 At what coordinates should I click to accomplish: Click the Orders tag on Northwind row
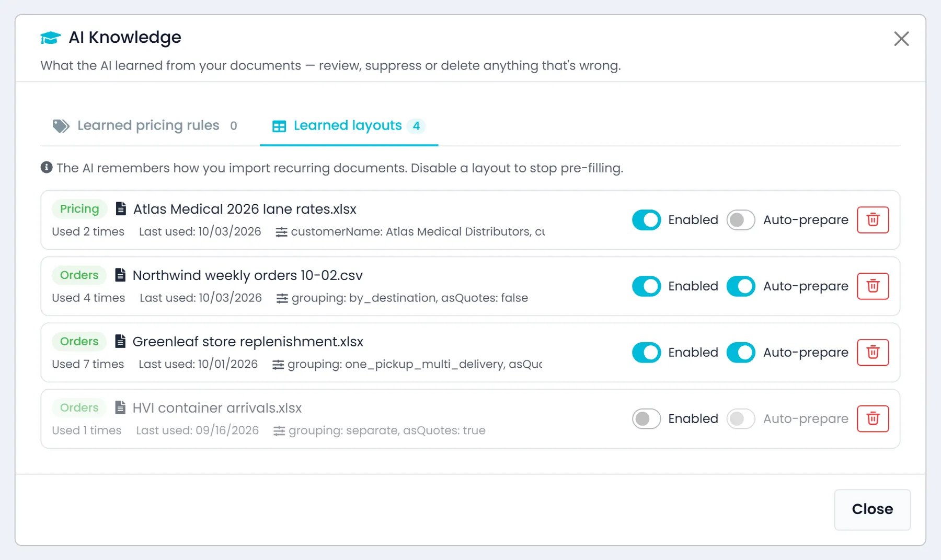(79, 275)
